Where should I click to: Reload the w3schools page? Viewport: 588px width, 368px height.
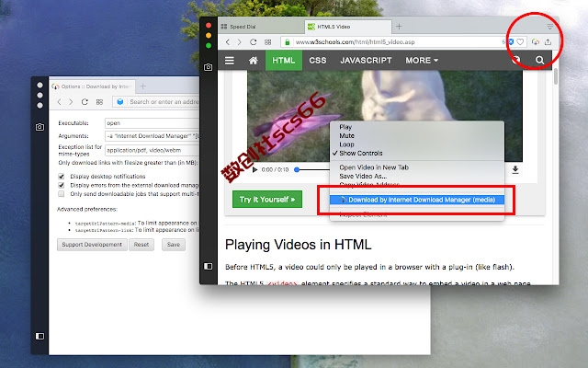click(x=254, y=42)
